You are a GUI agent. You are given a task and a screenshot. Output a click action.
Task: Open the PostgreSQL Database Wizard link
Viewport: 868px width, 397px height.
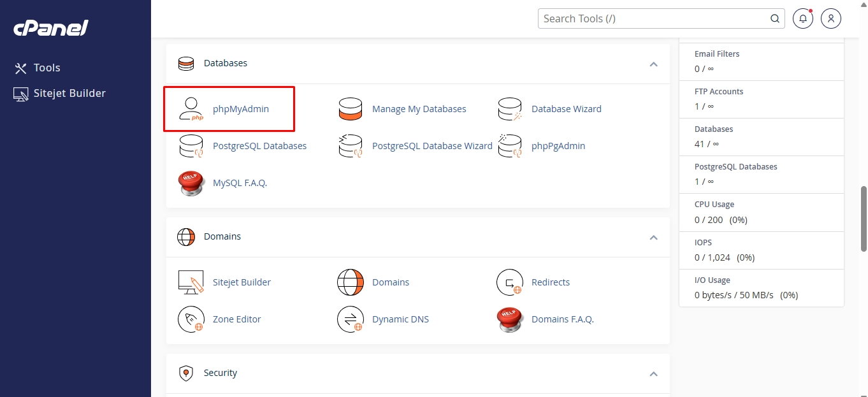pos(432,146)
